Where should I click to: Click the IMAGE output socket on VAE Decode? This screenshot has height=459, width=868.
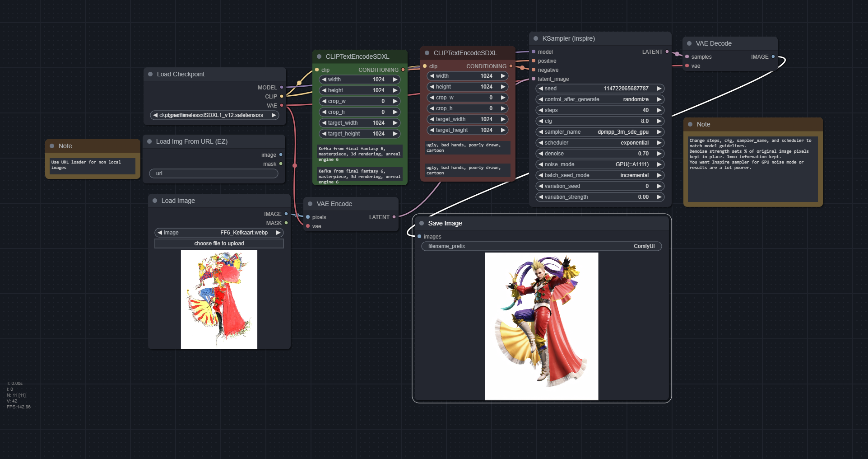(773, 56)
